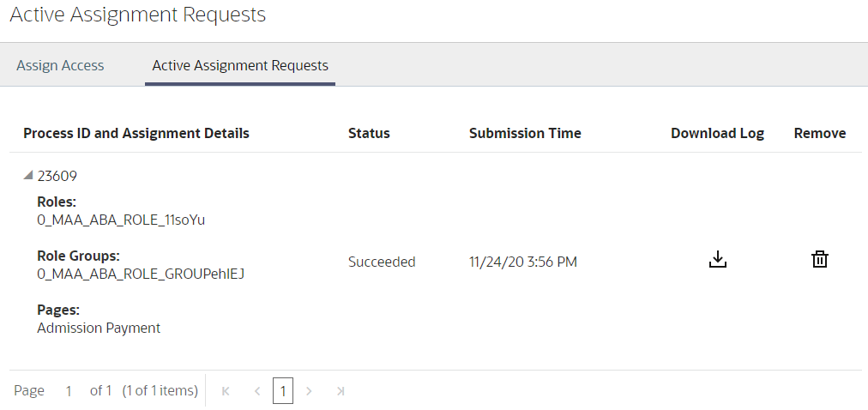Go to the previous page
Image resolution: width=868 pixels, height=410 pixels.
[256, 391]
